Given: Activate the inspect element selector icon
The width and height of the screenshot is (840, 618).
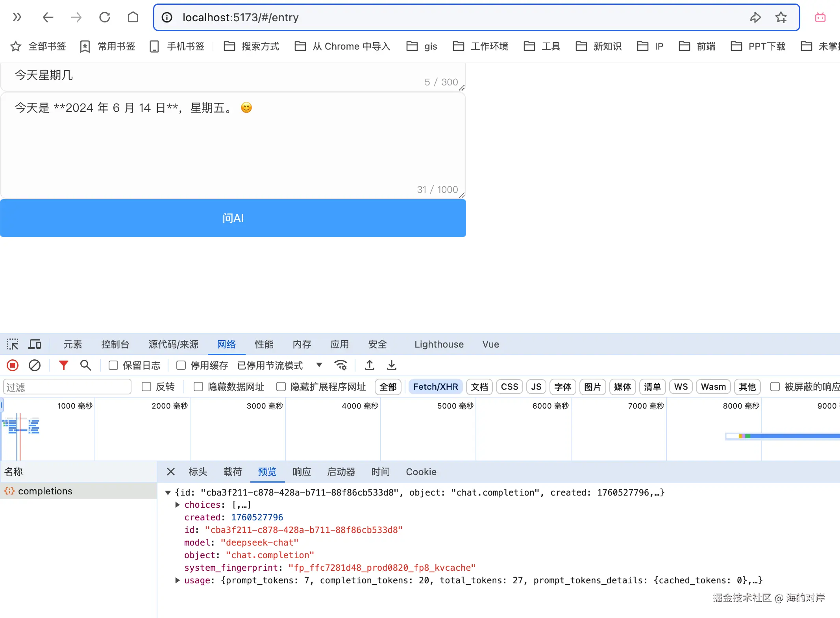Looking at the screenshot, I should (13, 344).
